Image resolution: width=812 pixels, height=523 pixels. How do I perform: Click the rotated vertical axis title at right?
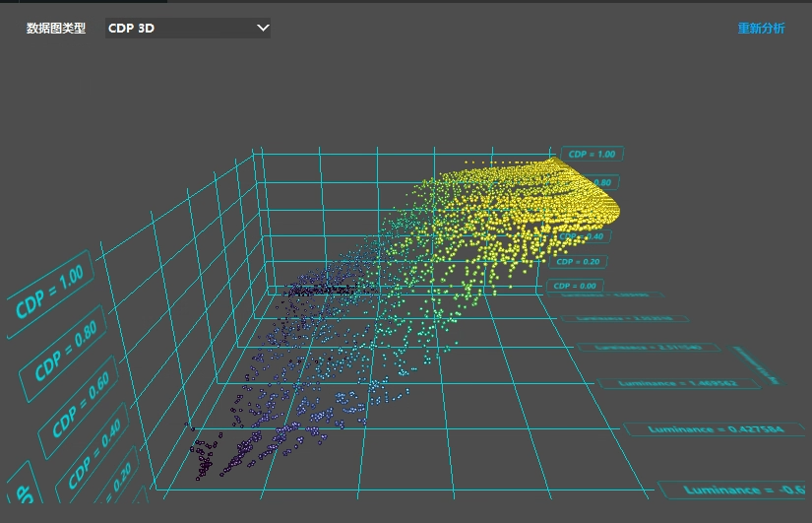(771, 364)
